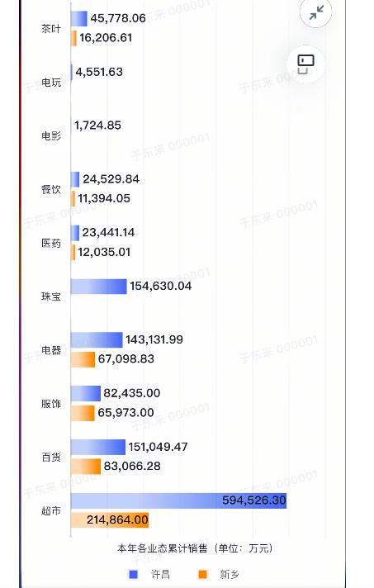Select the 超市 blue bar 594,526.30
This screenshot has height=588, width=374.
click(x=179, y=500)
